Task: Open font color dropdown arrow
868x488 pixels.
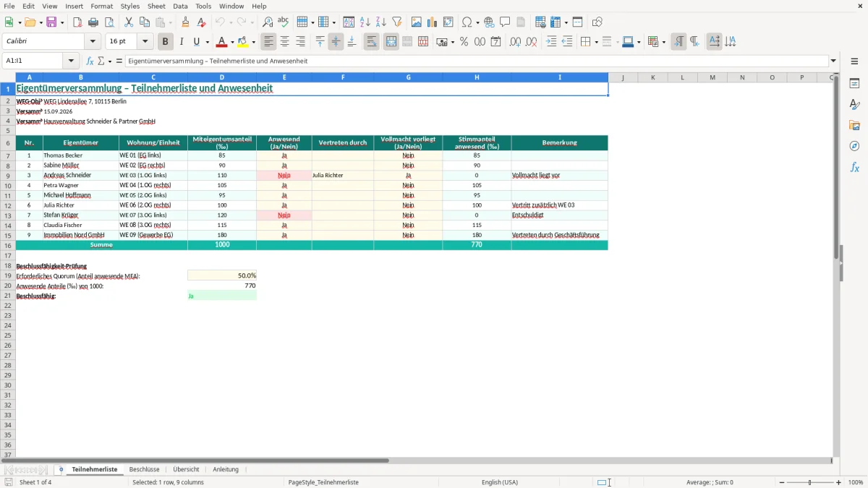Action: (232, 42)
